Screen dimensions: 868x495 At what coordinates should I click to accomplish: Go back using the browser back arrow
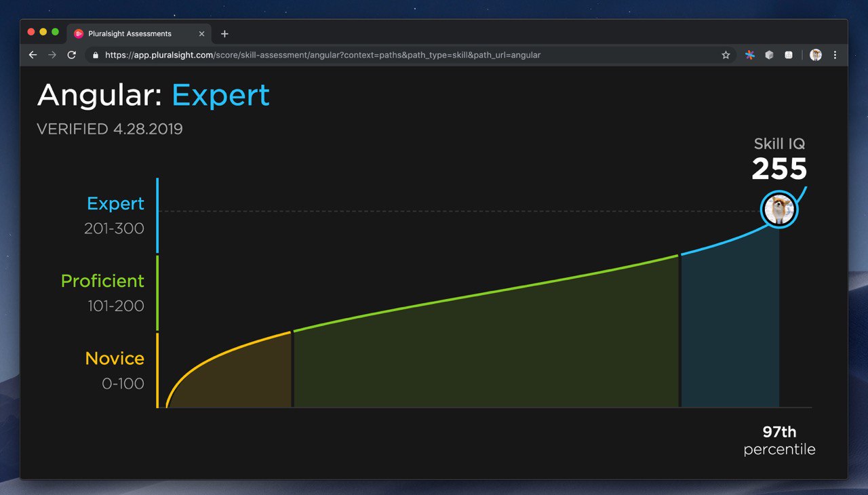pyautogui.click(x=33, y=55)
